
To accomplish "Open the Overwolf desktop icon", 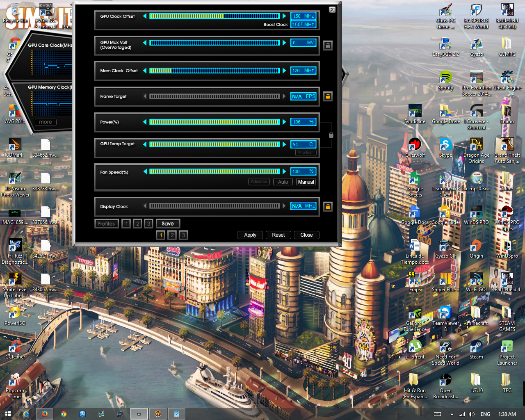I will (415, 147).
